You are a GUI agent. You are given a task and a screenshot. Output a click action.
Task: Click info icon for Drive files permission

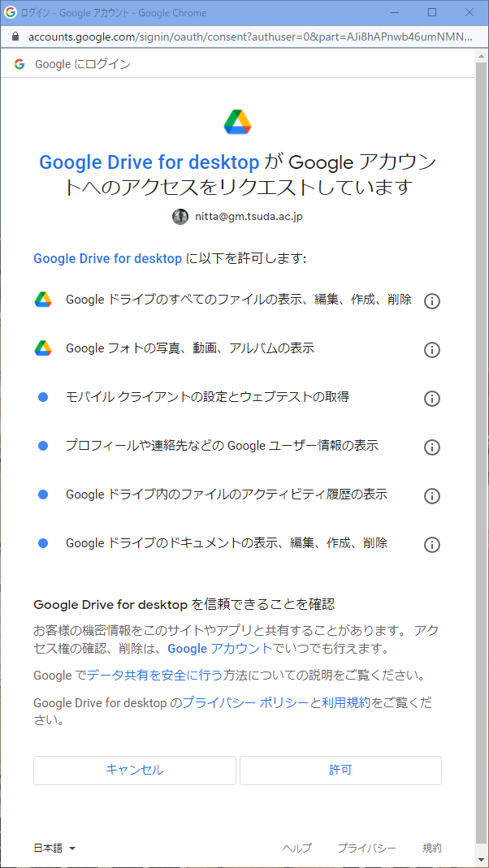(432, 301)
